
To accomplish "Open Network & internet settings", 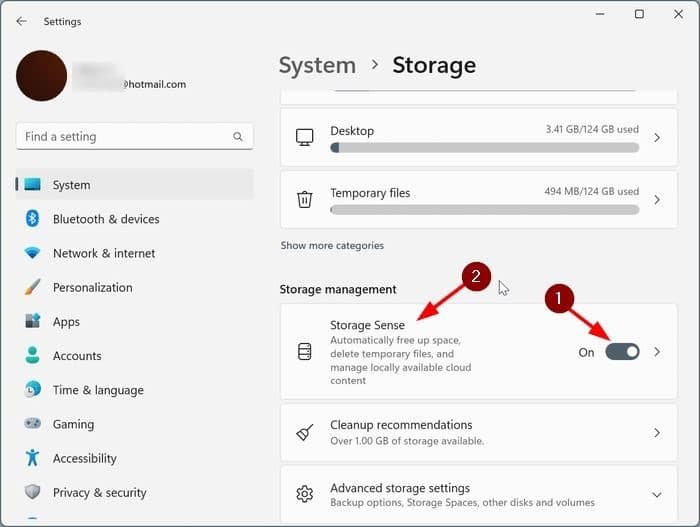I will [x=135, y=253].
